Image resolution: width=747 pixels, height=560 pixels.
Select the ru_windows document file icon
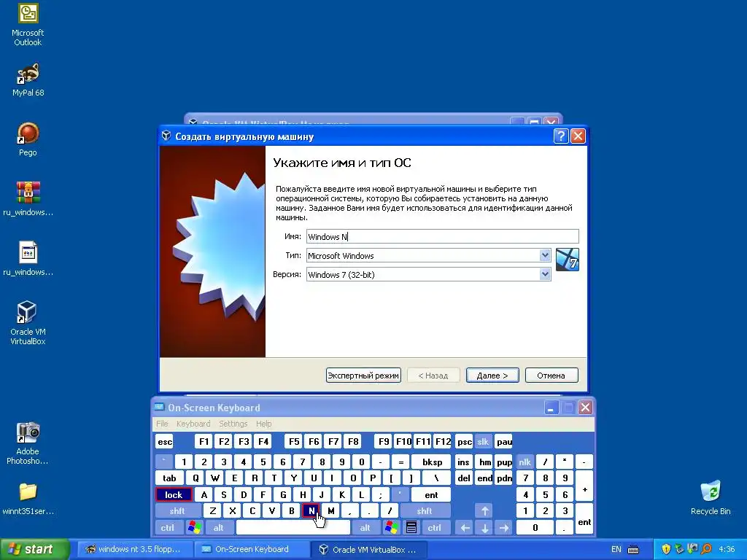28,259
